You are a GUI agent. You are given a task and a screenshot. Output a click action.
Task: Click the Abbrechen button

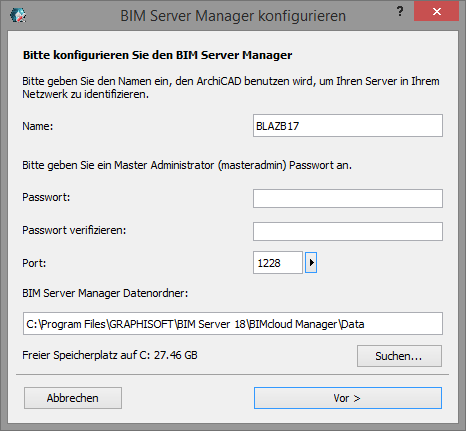[x=73, y=398]
